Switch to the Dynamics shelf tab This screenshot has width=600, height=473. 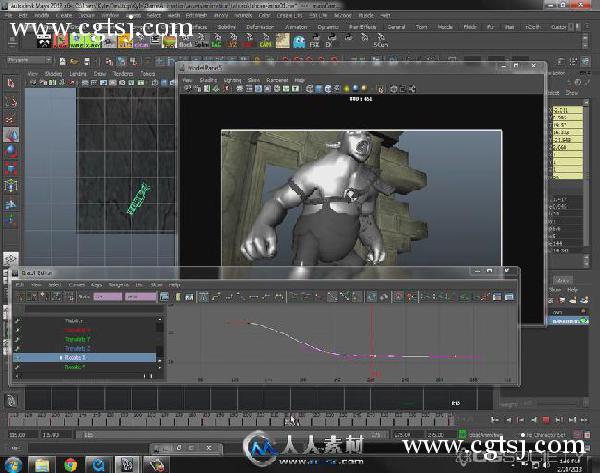(x=328, y=27)
